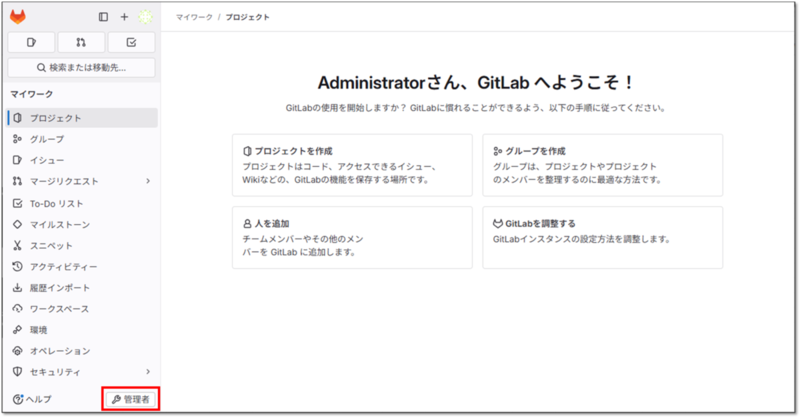Click the マージリクエスト sidebar icon
This screenshot has width=800, height=418.
coord(17,181)
